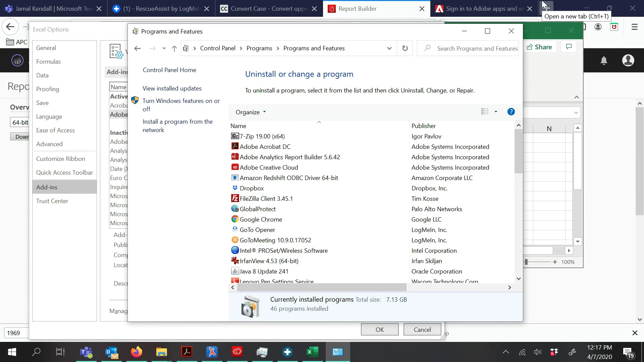Viewport: 644px width, 362px height.
Task: Open Firefox from the taskbar
Action: 137,352
